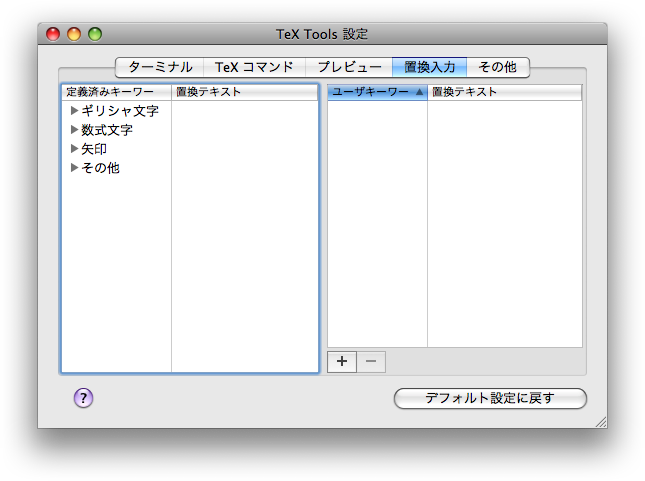
Task: Click the window resize grip corner
Action: [601, 422]
